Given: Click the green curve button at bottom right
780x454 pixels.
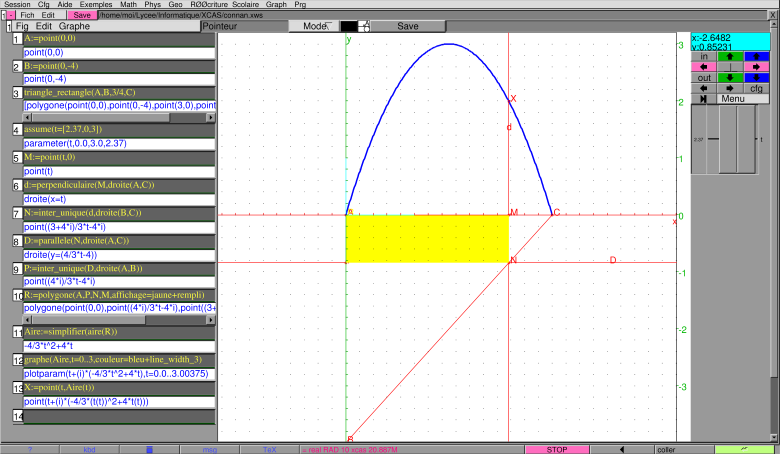Looking at the screenshot, I should [744, 449].
